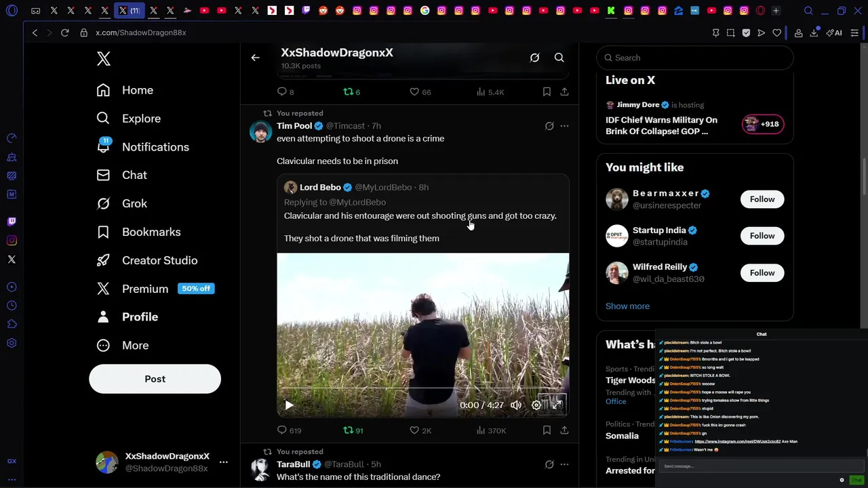
Task: Share the post with 370K views
Action: pos(564,430)
